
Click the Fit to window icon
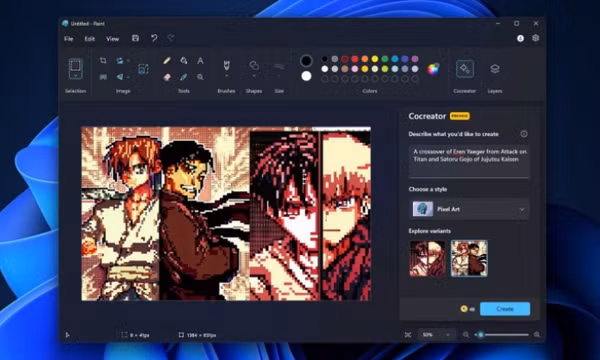pos(408,335)
